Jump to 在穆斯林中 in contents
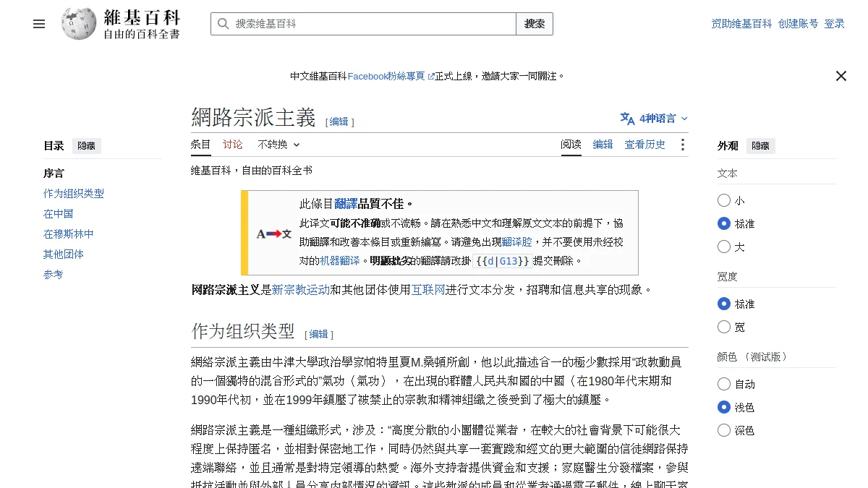 (x=69, y=234)
